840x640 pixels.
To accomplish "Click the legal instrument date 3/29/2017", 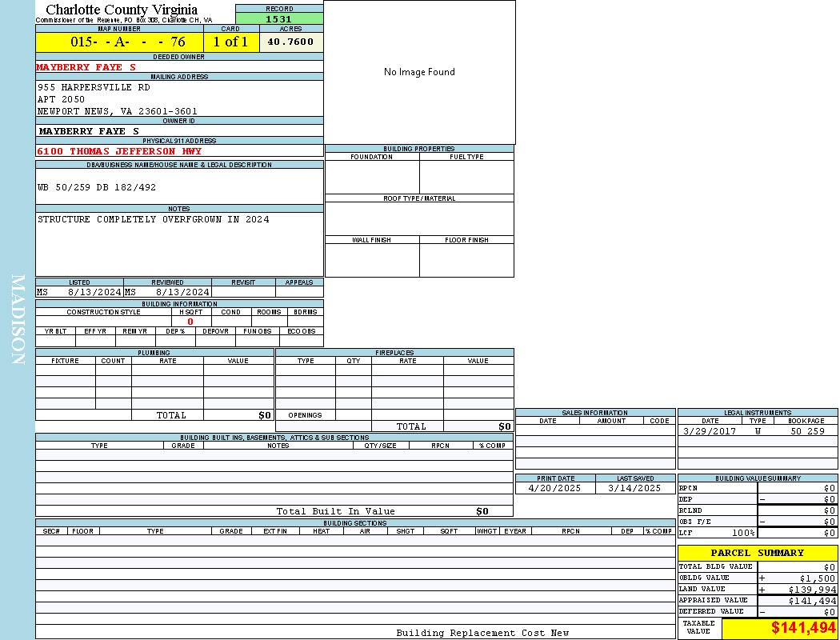I will (x=709, y=431).
